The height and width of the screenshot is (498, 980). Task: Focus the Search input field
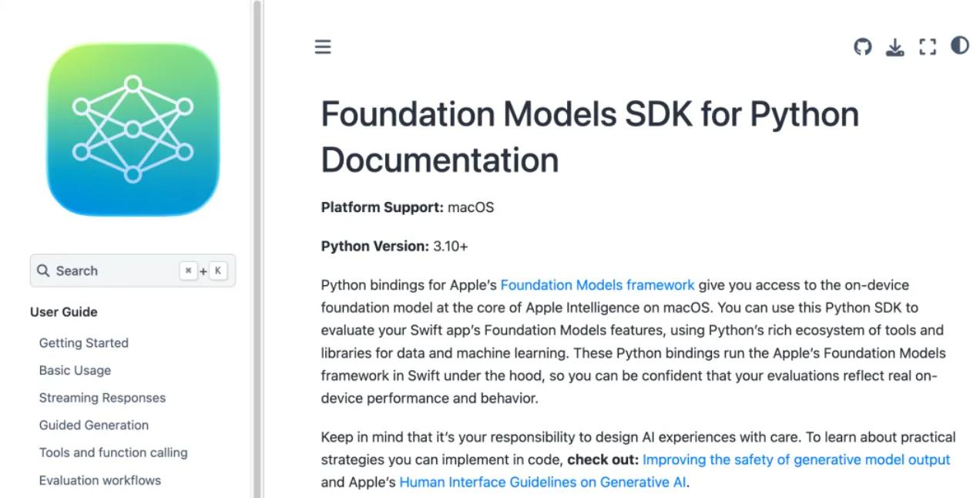point(133,271)
